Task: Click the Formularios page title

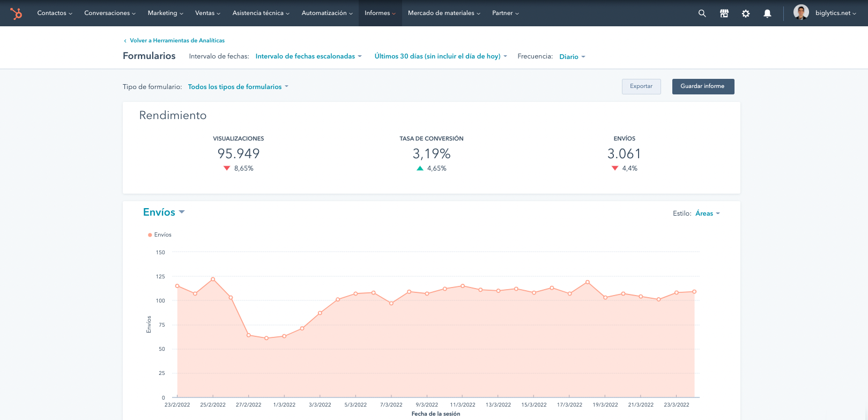Action: 149,56
